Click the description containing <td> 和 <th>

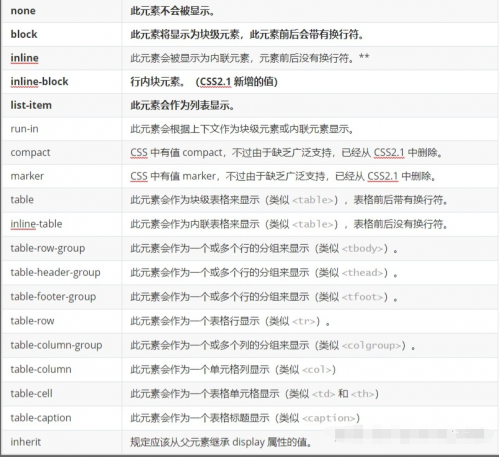point(255,394)
